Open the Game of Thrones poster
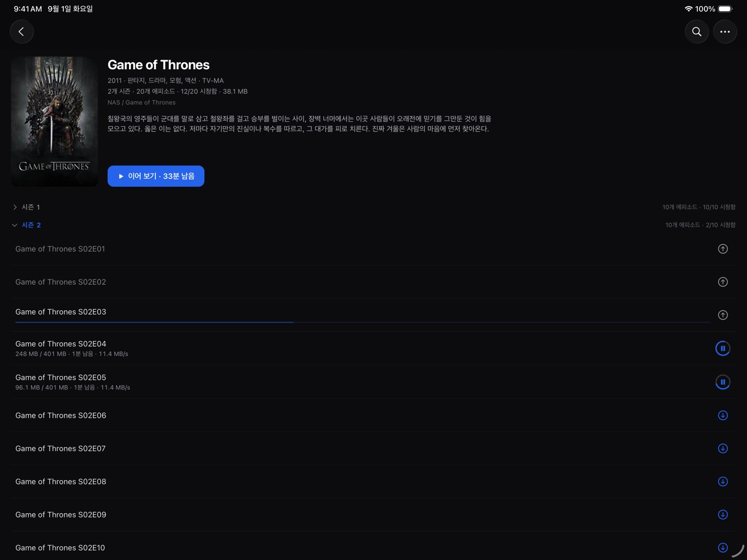The width and height of the screenshot is (747, 560). click(54, 122)
